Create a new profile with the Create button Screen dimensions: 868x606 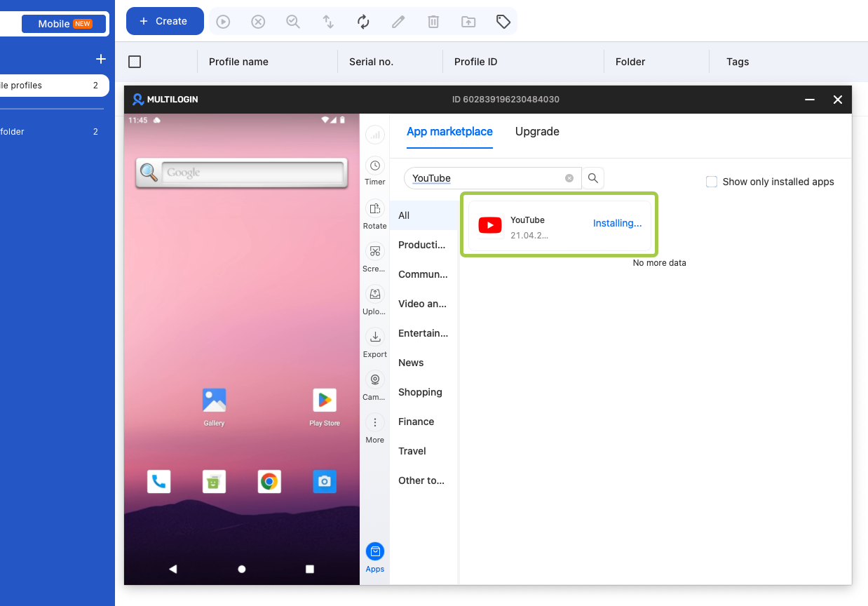(165, 21)
